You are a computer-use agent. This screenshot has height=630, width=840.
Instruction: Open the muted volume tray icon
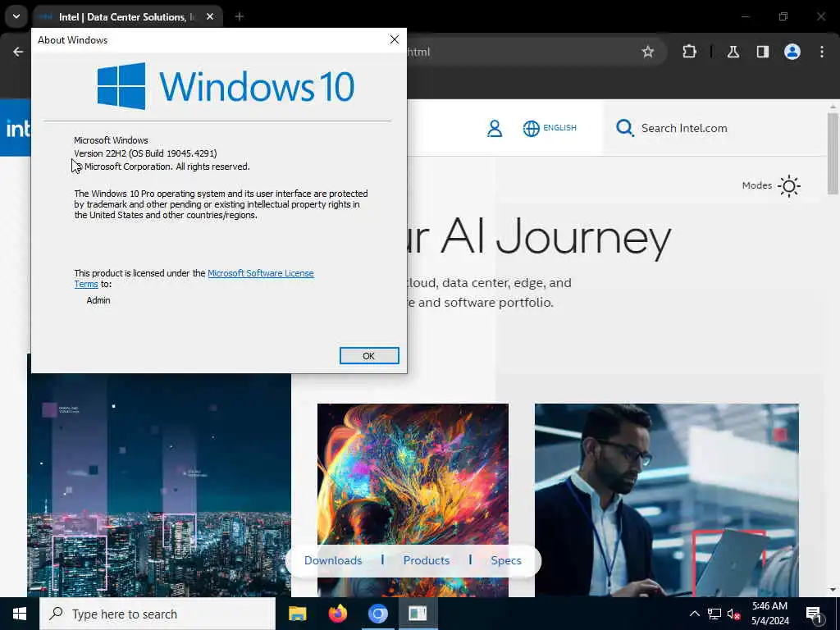(x=733, y=614)
